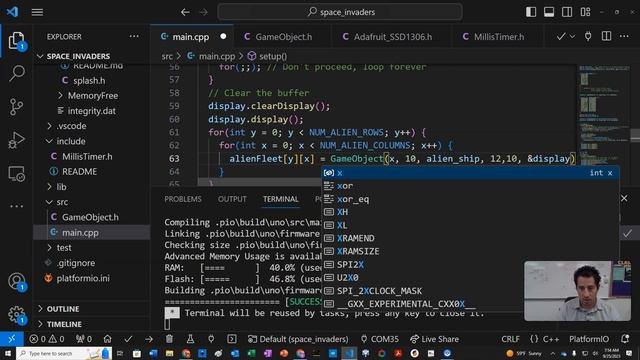The height and width of the screenshot is (360, 640).
Task: Open platformio.ini in Explorer
Action: pyautogui.click(x=83, y=278)
